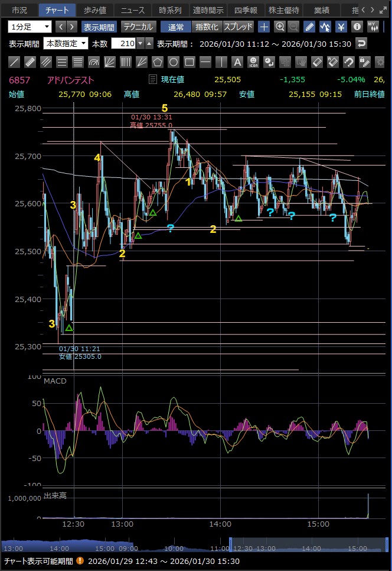
Task: Expand the 本数指定 display period dropdown
Action: 66,43
